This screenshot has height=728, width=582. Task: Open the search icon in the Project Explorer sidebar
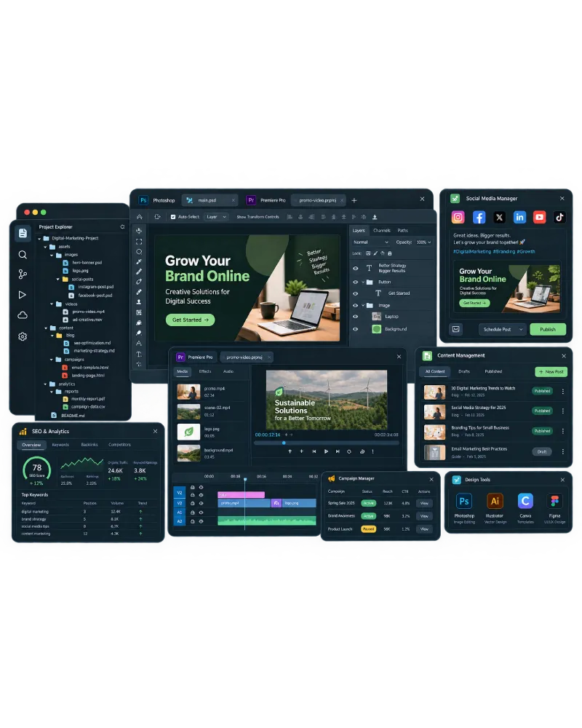click(x=23, y=255)
